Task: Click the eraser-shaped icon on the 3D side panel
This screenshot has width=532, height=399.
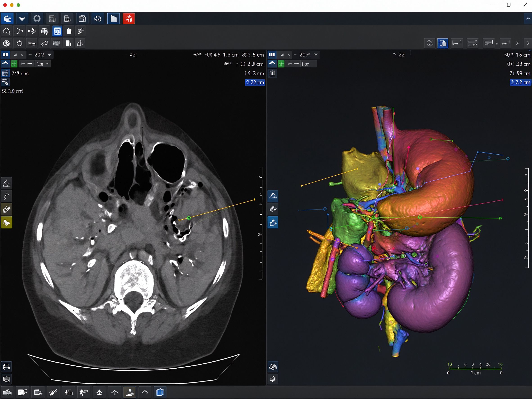Action: click(x=273, y=209)
